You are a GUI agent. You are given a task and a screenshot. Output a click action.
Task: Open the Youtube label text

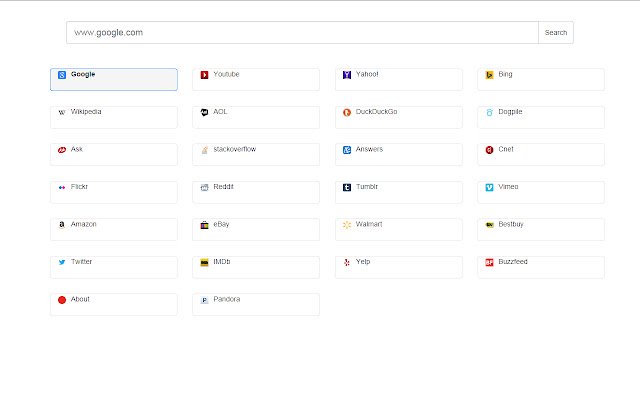coord(226,74)
